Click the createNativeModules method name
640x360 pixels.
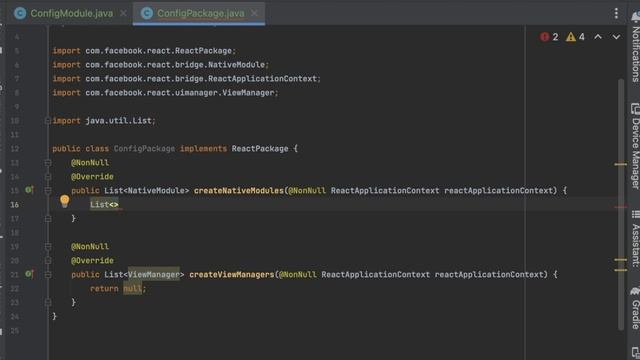click(x=238, y=191)
